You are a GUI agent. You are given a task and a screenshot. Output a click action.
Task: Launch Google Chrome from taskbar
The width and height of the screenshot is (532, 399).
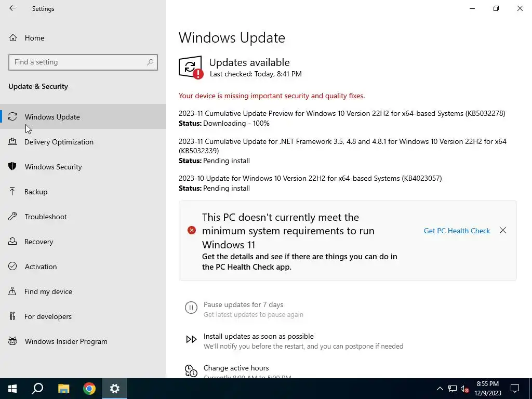89,389
